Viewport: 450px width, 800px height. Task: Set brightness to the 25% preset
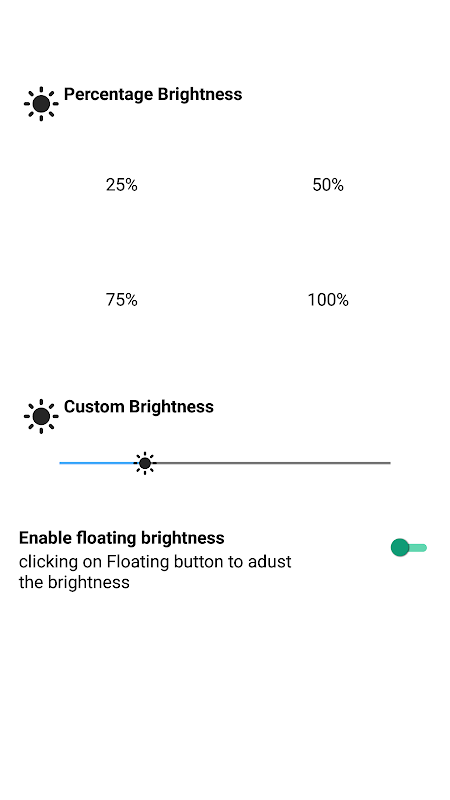pyautogui.click(x=121, y=185)
